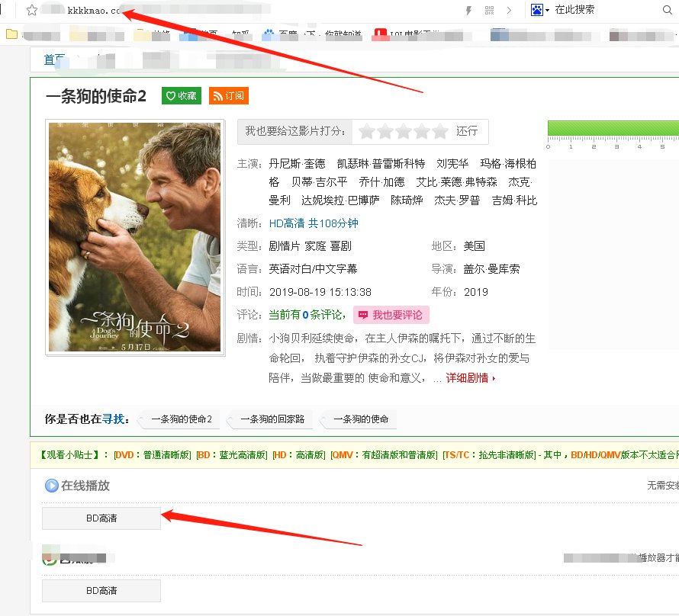Expand the forward navigation chevron in the toolbar
Screen dimensions: 679x616
tap(510, 10)
